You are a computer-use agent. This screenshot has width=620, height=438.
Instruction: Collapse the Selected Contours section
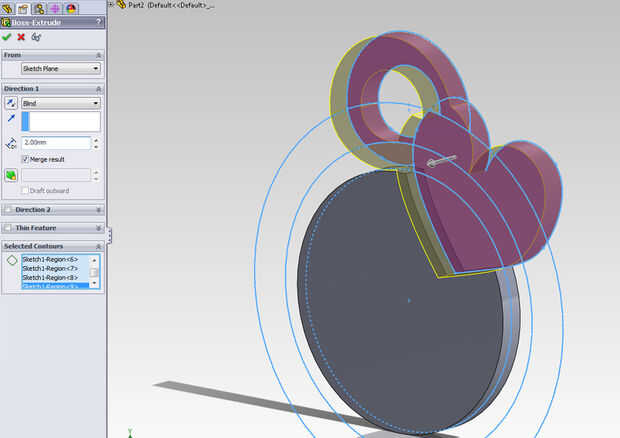(x=98, y=246)
